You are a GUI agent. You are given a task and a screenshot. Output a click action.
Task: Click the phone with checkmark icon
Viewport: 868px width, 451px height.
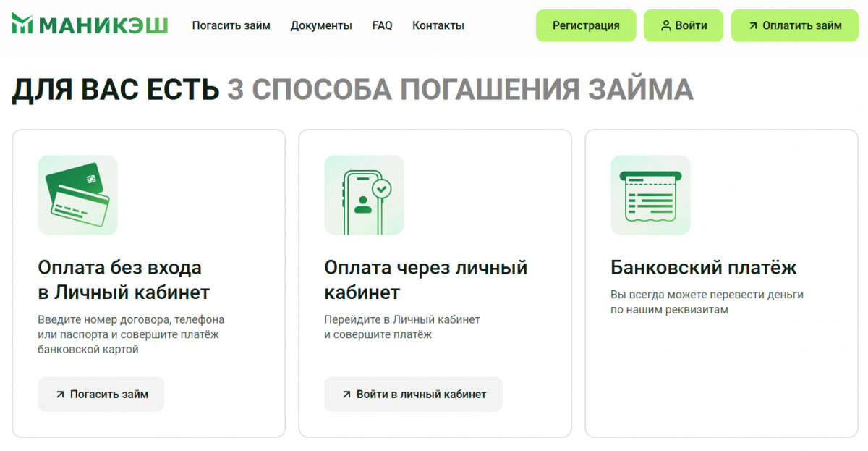click(364, 195)
